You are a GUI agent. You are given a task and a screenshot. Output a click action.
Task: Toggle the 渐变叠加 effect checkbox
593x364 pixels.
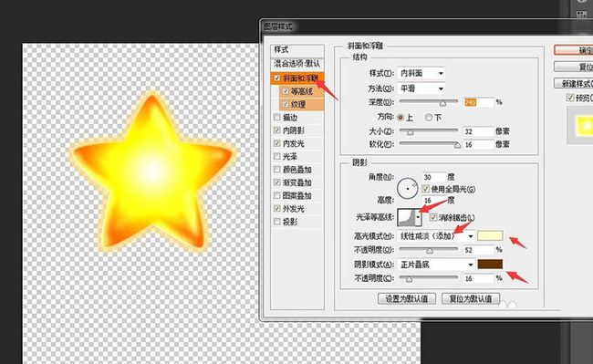276,182
